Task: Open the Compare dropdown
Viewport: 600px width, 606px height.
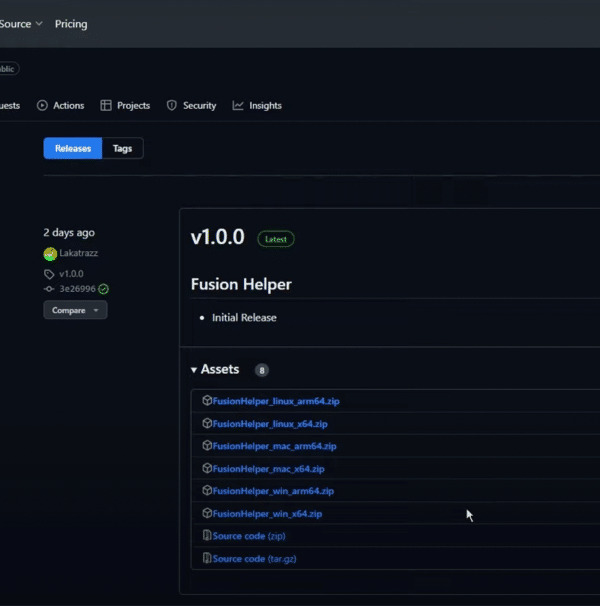Action: click(x=75, y=310)
